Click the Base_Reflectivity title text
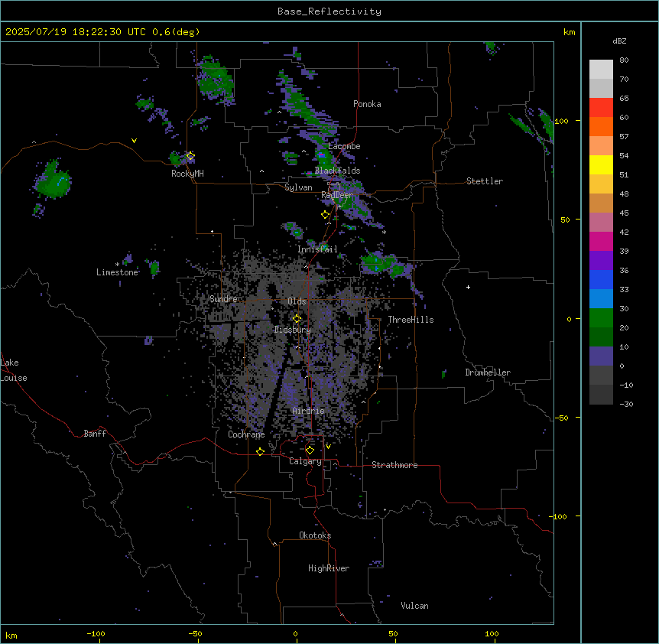659x644 pixels. point(329,11)
